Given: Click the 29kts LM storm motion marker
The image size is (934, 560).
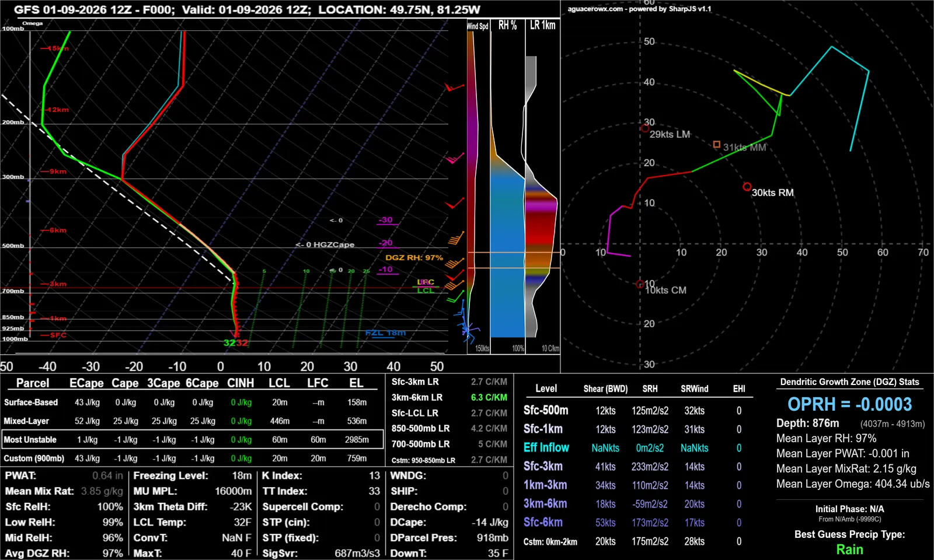Looking at the screenshot, I should (645, 128).
